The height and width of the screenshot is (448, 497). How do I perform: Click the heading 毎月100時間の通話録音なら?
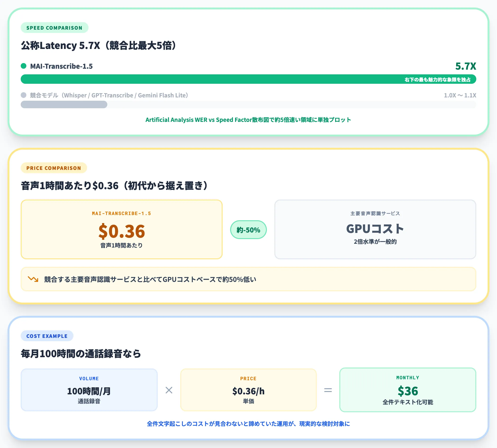(x=81, y=354)
